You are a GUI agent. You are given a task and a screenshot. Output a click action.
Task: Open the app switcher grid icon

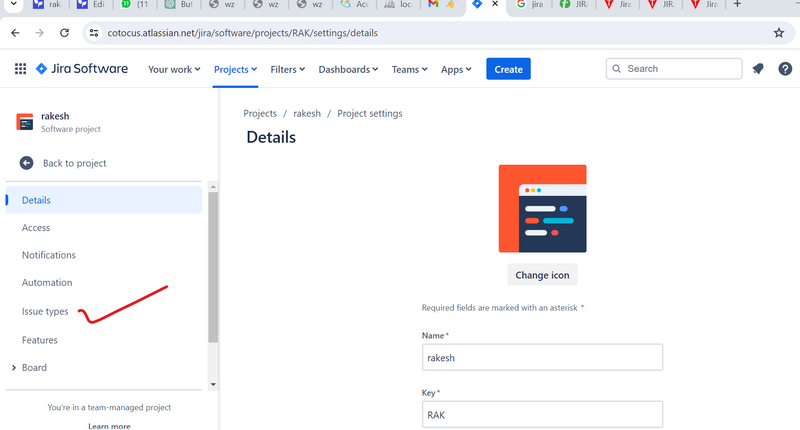coord(20,69)
